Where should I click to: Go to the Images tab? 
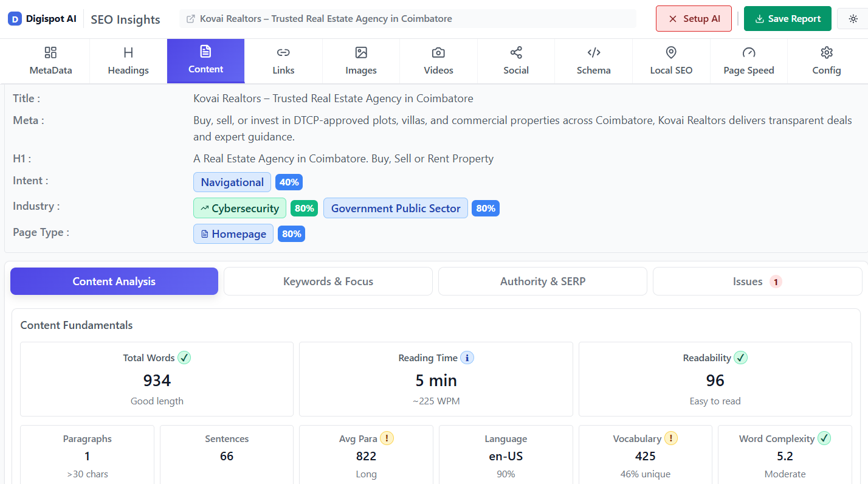[361, 61]
